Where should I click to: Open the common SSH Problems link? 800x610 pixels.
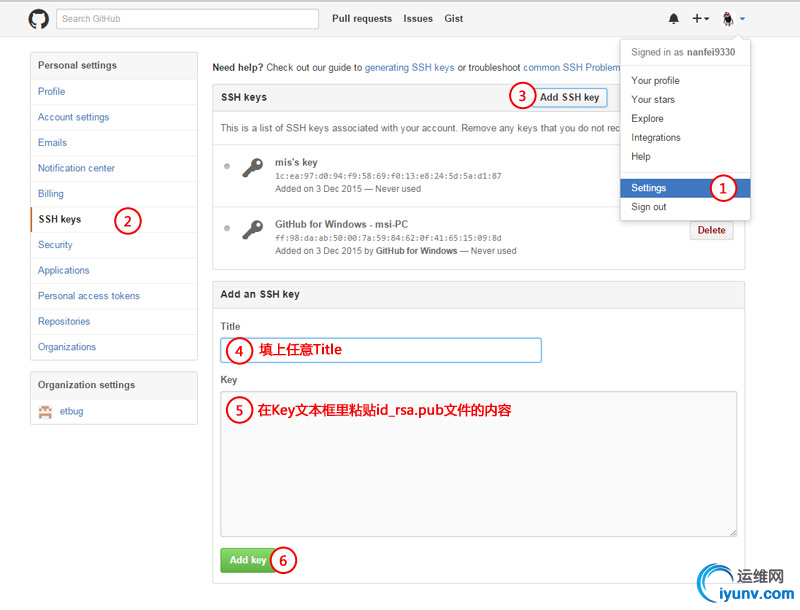click(x=571, y=68)
